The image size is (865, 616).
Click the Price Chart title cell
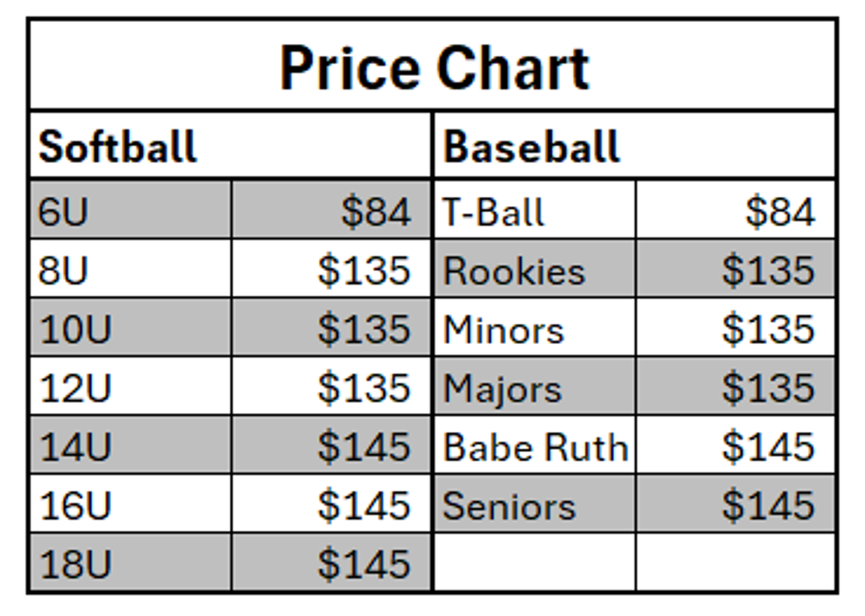coord(433,66)
